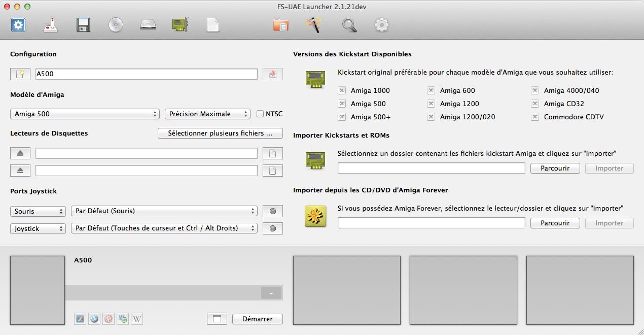The image size is (644, 335).
Task: Open the MobyGames (MG) link icon
Action: (122, 319)
